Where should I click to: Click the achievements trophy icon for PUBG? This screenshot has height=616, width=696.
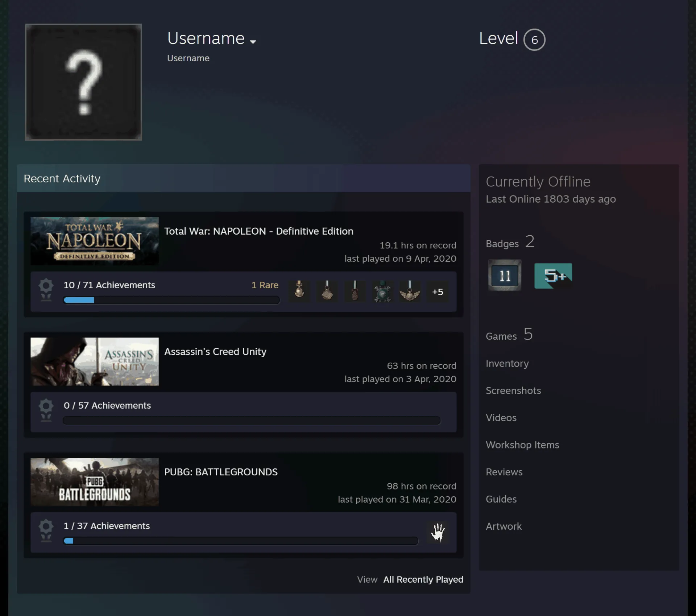(x=46, y=530)
